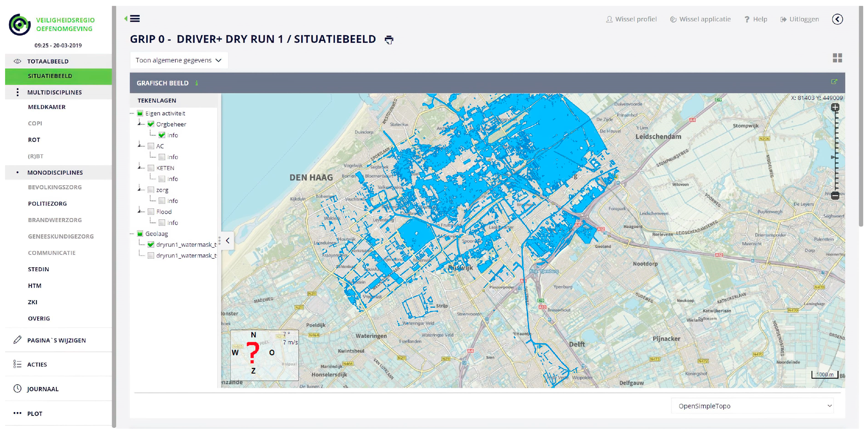This screenshot has width=868, height=433.
Task: Click the green info icon next to Grafisch Beeld
Action: pyautogui.click(x=196, y=83)
